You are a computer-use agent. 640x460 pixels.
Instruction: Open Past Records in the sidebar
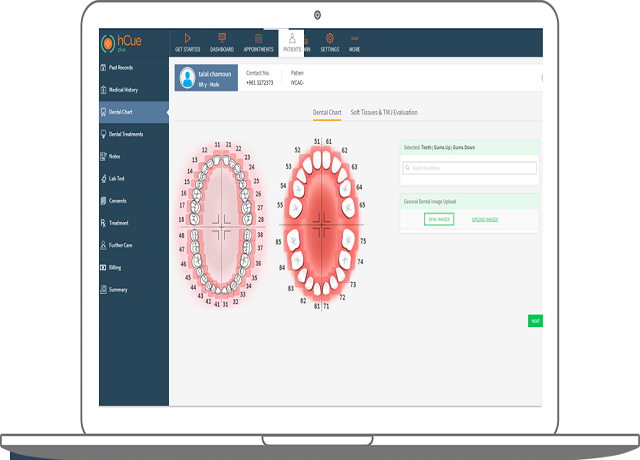119,68
